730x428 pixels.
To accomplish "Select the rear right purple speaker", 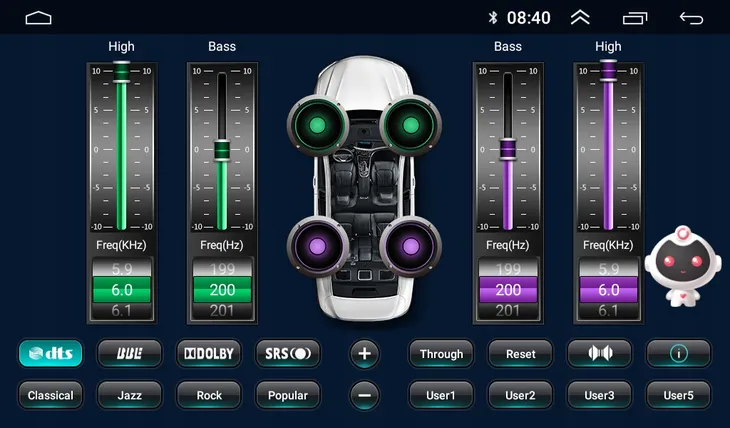I will 411,246.
